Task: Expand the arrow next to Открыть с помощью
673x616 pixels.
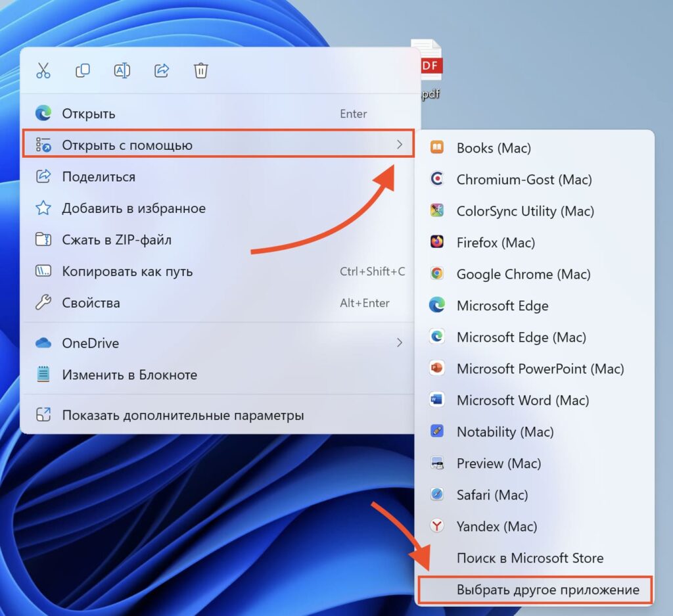Action: pyautogui.click(x=400, y=145)
